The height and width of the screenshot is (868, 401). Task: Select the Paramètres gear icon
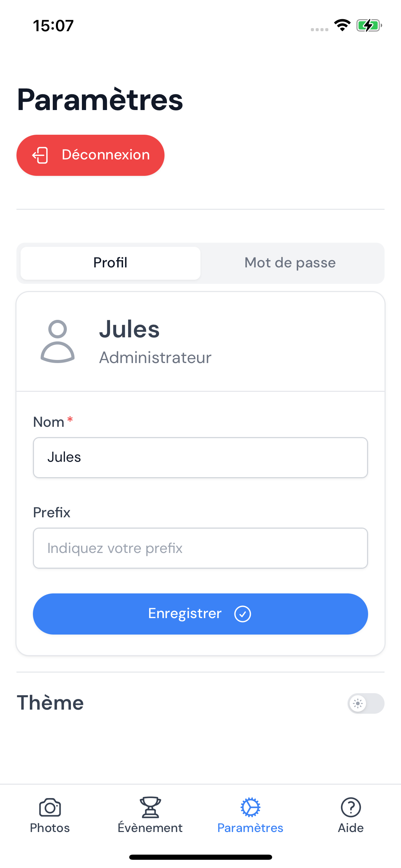point(251,807)
